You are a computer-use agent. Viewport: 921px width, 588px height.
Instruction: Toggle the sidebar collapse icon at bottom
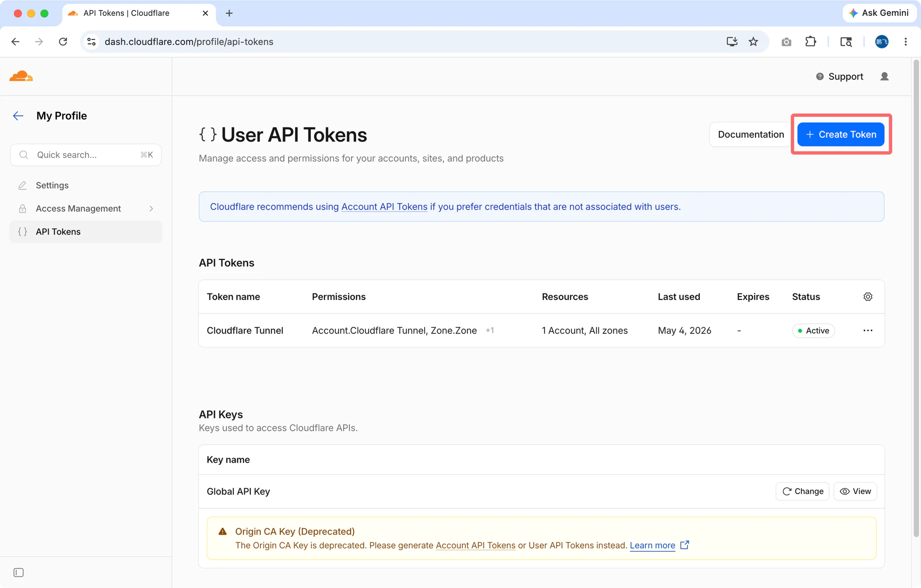point(18,572)
